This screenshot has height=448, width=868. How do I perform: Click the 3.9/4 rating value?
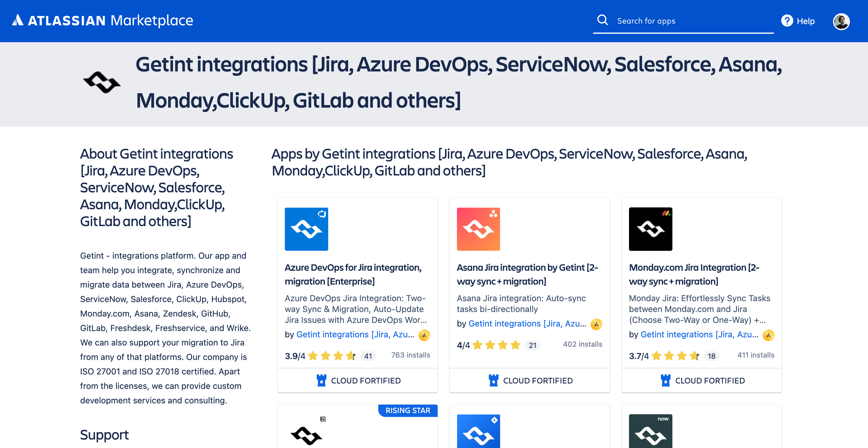295,356
